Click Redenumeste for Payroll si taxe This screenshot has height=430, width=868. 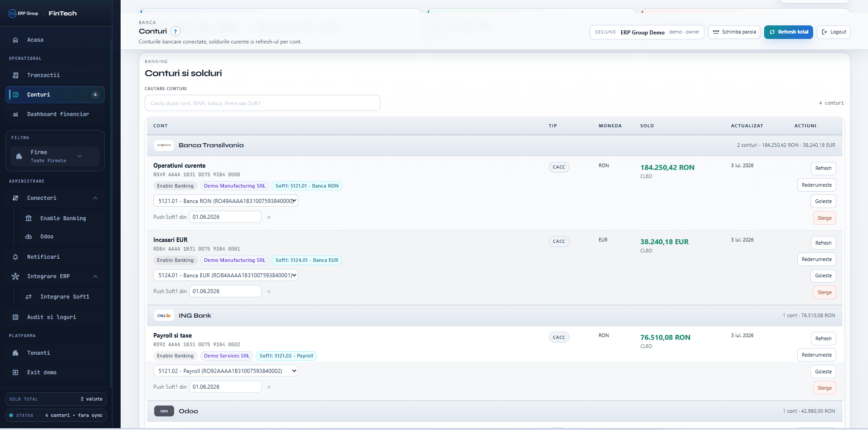(817, 355)
